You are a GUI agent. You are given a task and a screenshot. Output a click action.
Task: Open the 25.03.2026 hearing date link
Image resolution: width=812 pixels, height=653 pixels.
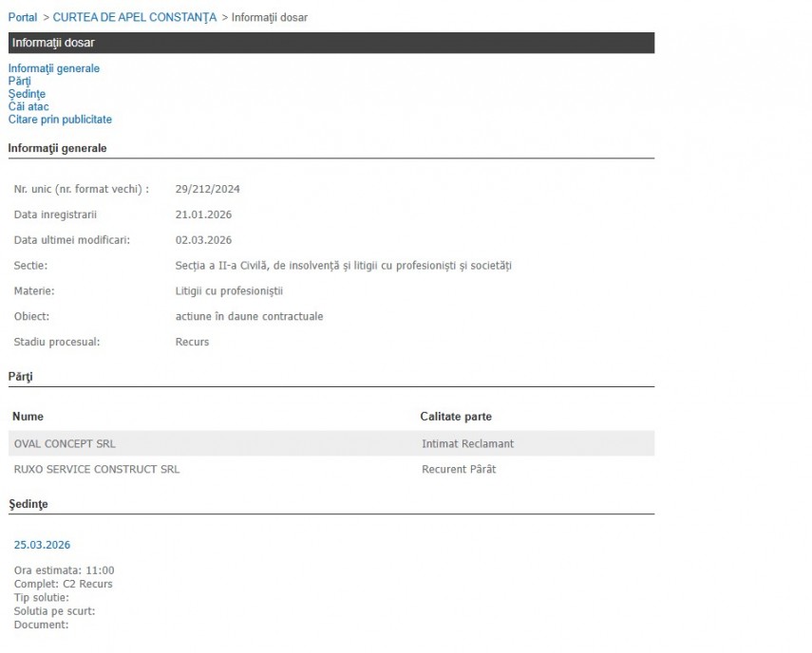(42, 545)
